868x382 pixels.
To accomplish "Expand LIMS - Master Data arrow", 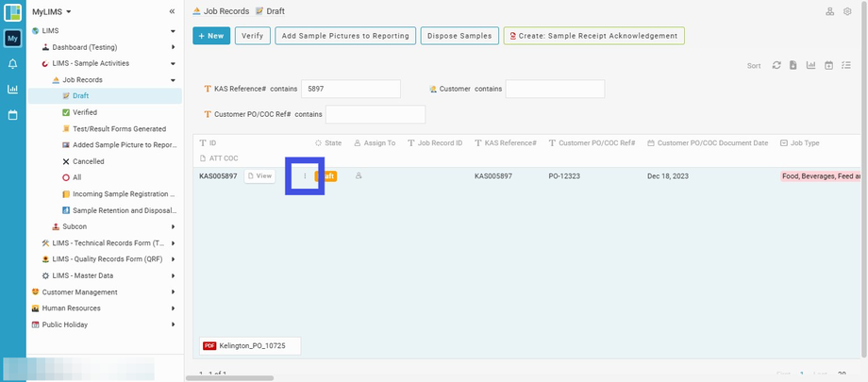I will [x=173, y=275].
